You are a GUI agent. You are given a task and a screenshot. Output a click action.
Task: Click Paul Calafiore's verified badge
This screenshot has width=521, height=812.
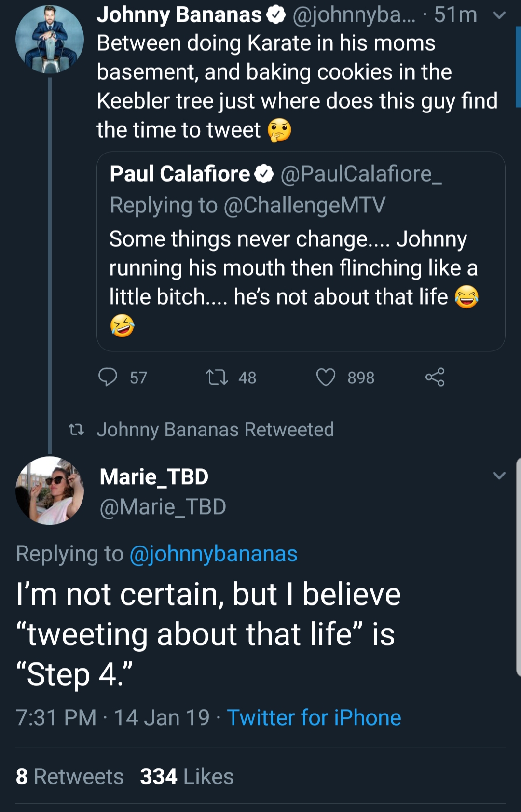click(x=264, y=174)
